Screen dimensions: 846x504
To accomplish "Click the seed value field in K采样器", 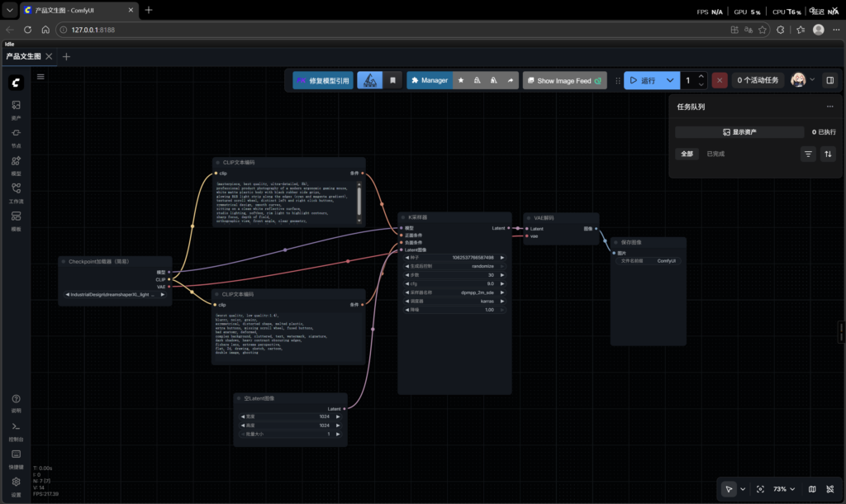I will (x=475, y=257).
